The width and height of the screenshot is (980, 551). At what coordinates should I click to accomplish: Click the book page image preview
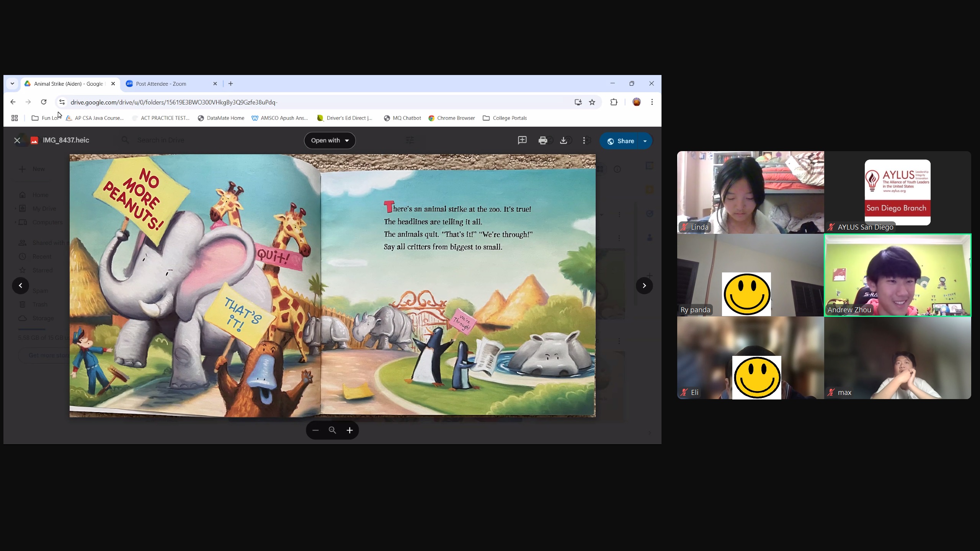(x=332, y=285)
